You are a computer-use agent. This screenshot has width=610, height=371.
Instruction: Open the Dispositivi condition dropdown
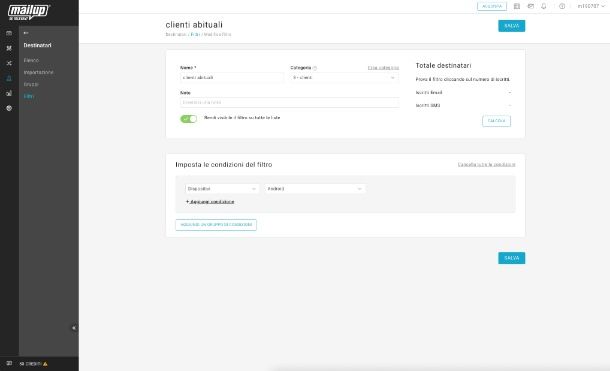tap(222, 189)
